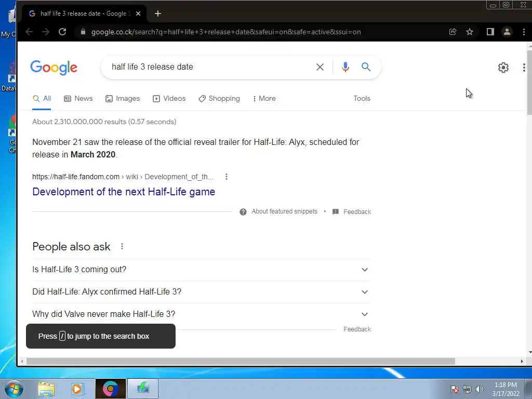Viewport: 532px width, 399px height.
Task: Close the half life 3 release date tab
Action: coord(138,14)
